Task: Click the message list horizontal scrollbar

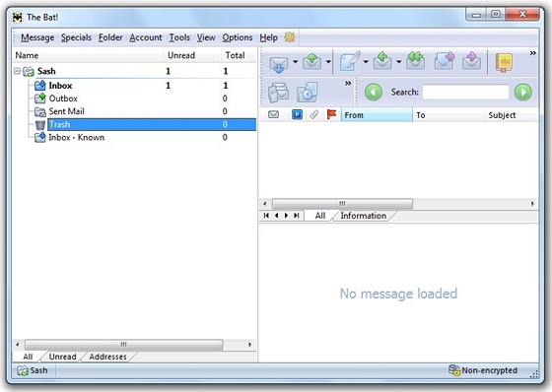Action: [x=398, y=204]
